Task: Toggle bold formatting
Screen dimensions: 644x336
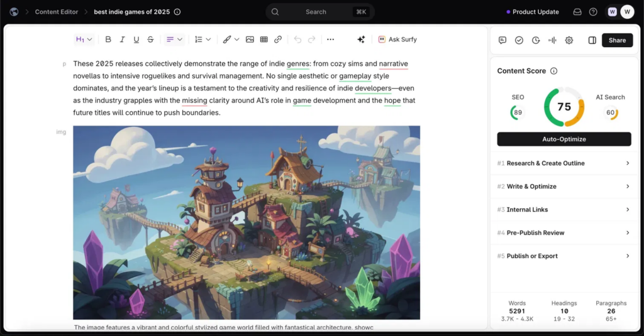Action: 108,40
